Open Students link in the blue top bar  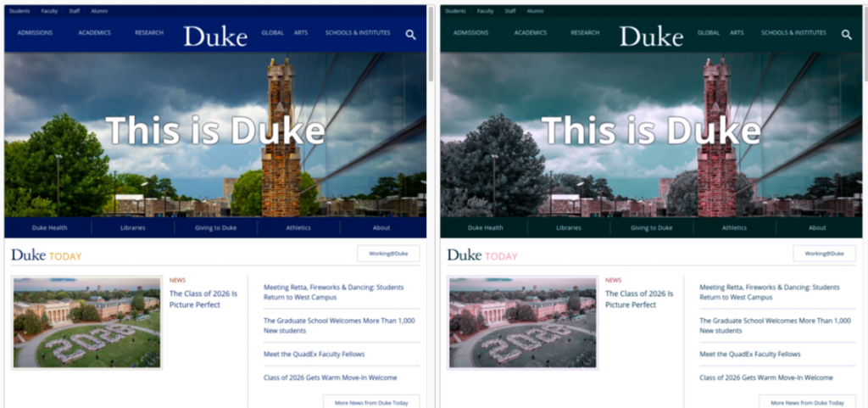(19, 11)
